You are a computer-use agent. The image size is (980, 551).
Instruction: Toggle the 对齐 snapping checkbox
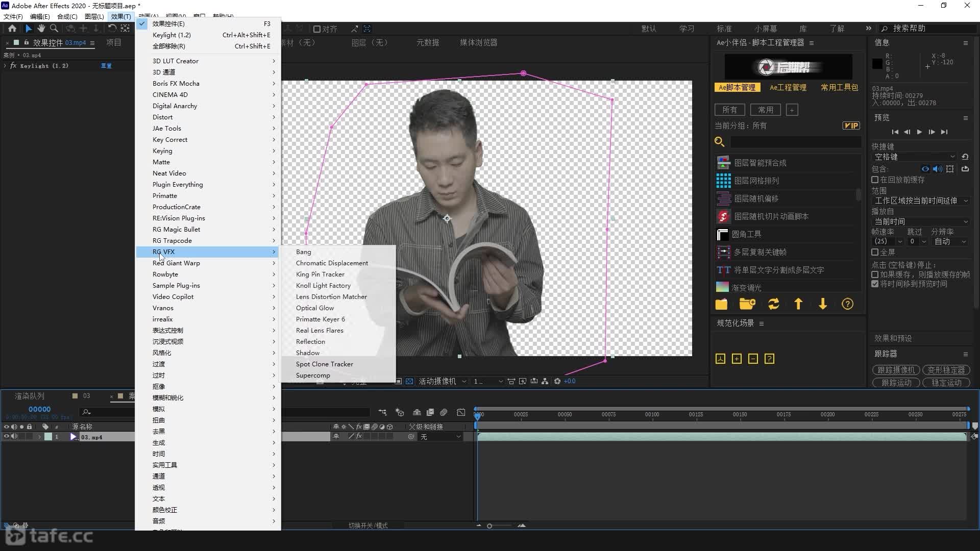tap(317, 29)
